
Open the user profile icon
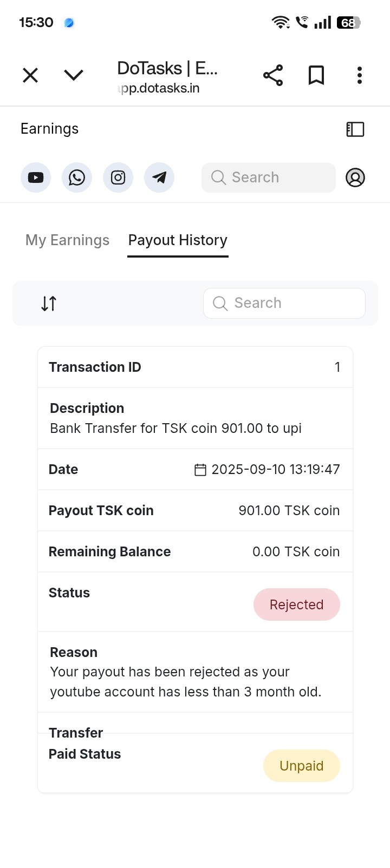[355, 177]
